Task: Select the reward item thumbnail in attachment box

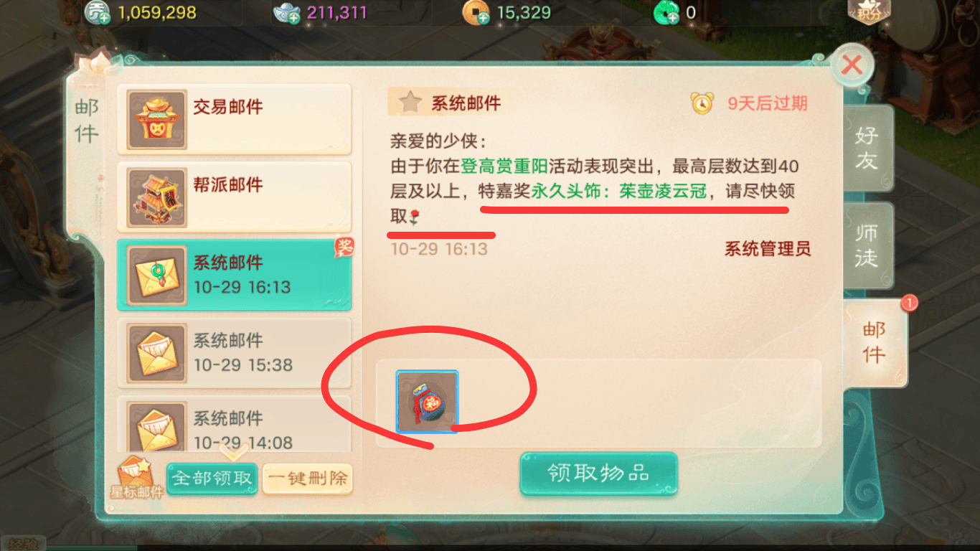Action: click(428, 402)
